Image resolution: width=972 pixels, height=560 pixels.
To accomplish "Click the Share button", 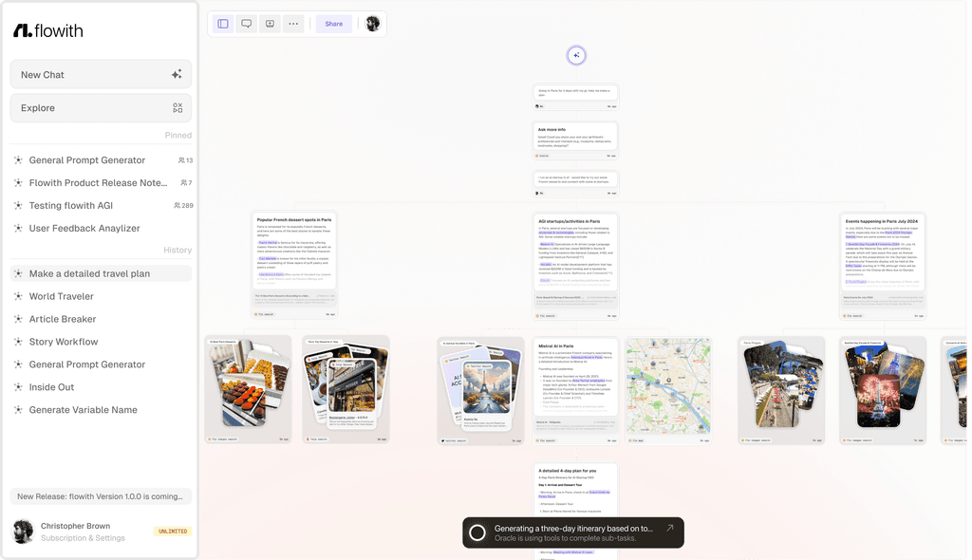I will [333, 23].
